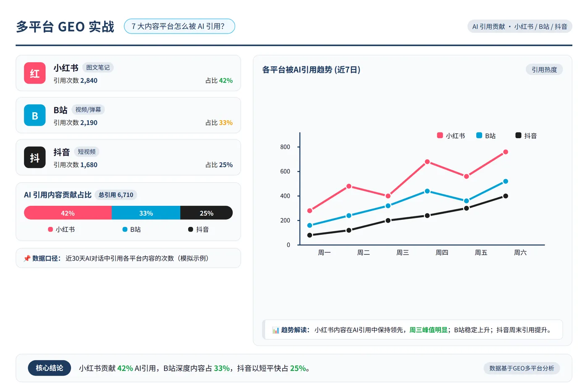Click 占比 25% in the 抖音 card
588x392 pixels.
tap(219, 165)
